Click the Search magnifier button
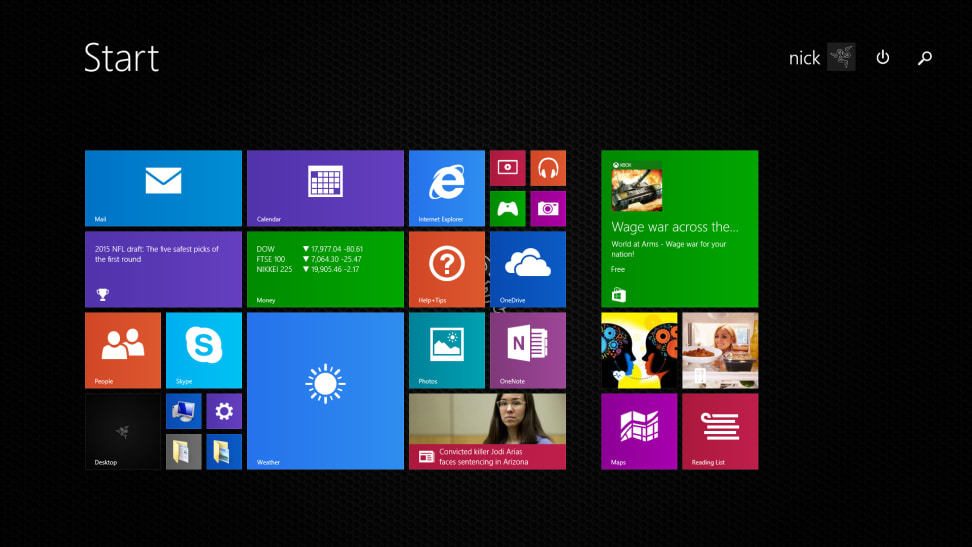972x547 pixels. tap(925, 58)
